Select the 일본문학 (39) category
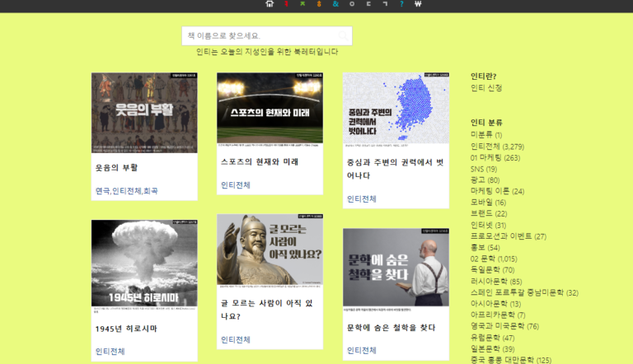The width and height of the screenshot is (633, 364). (492, 348)
